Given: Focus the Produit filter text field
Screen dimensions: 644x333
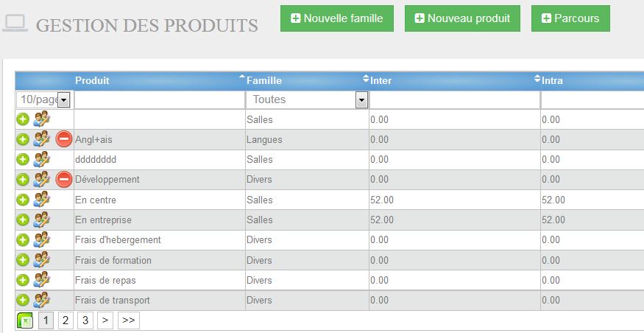Looking at the screenshot, I should [160, 99].
